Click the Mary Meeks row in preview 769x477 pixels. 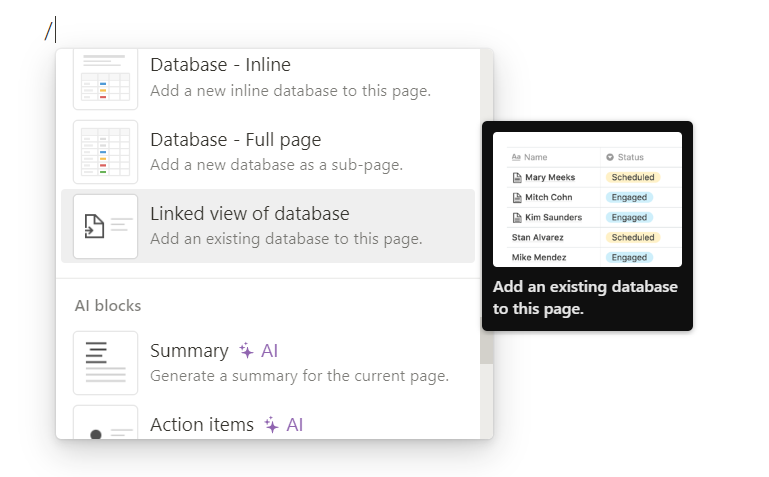pyautogui.click(x=549, y=177)
